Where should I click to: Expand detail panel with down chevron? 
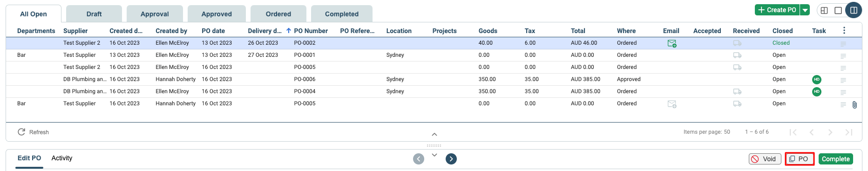pyautogui.click(x=434, y=155)
